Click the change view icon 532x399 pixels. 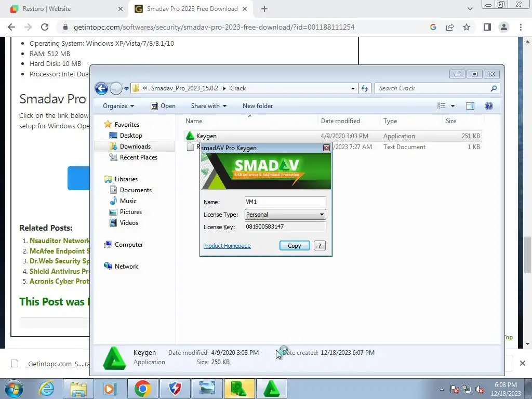coord(442,106)
